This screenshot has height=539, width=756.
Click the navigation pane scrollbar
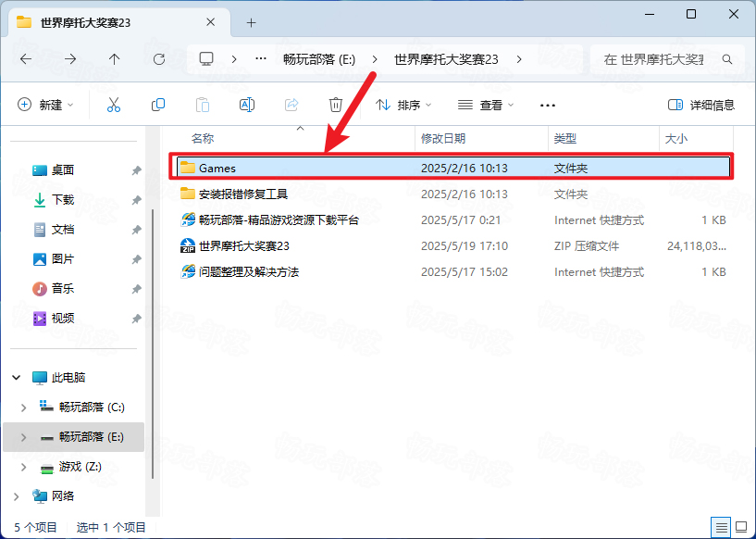(153, 344)
